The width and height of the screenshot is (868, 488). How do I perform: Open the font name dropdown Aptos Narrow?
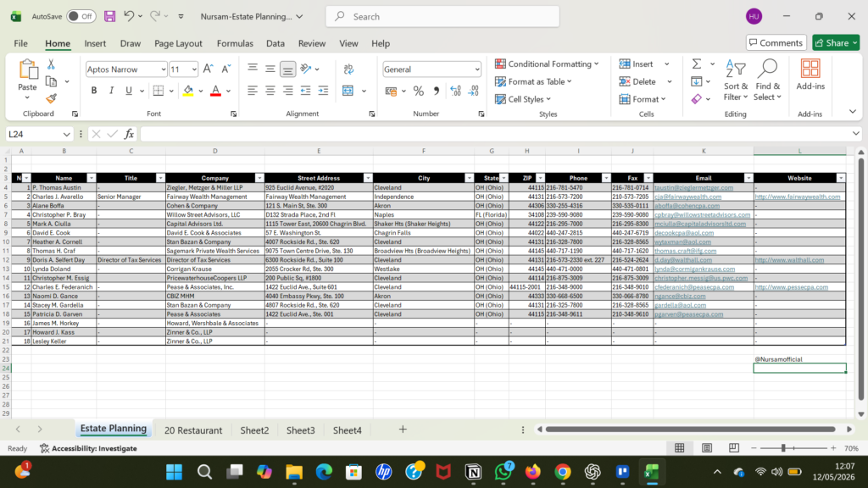click(164, 69)
